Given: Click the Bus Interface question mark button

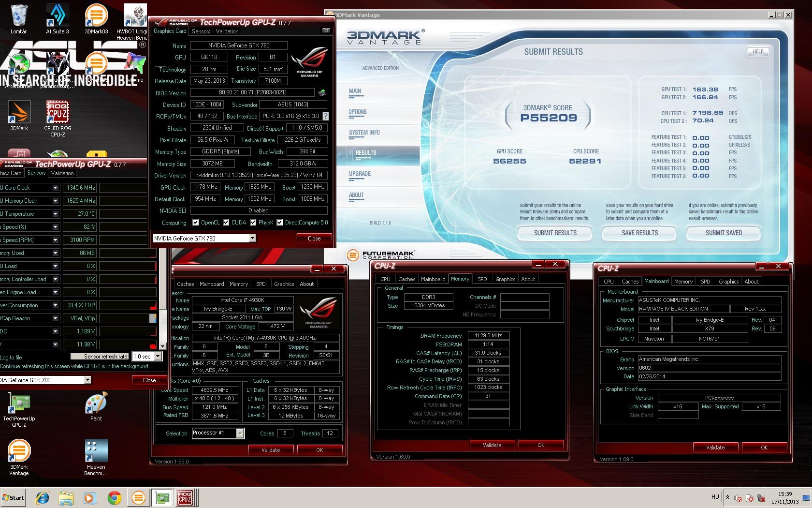Looking at the screenshot, I should click(x=326, y=116).
